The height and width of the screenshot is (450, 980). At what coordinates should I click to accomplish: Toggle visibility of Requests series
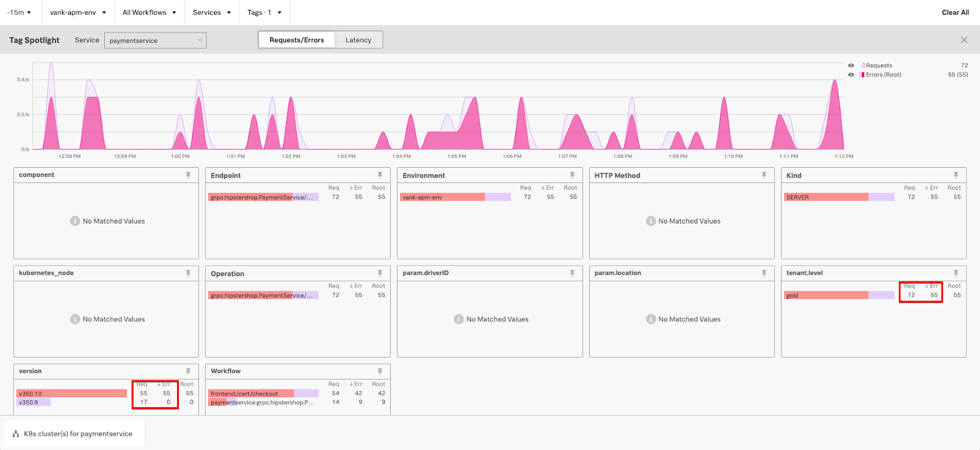pyautogui.click(x=851, y=66)
